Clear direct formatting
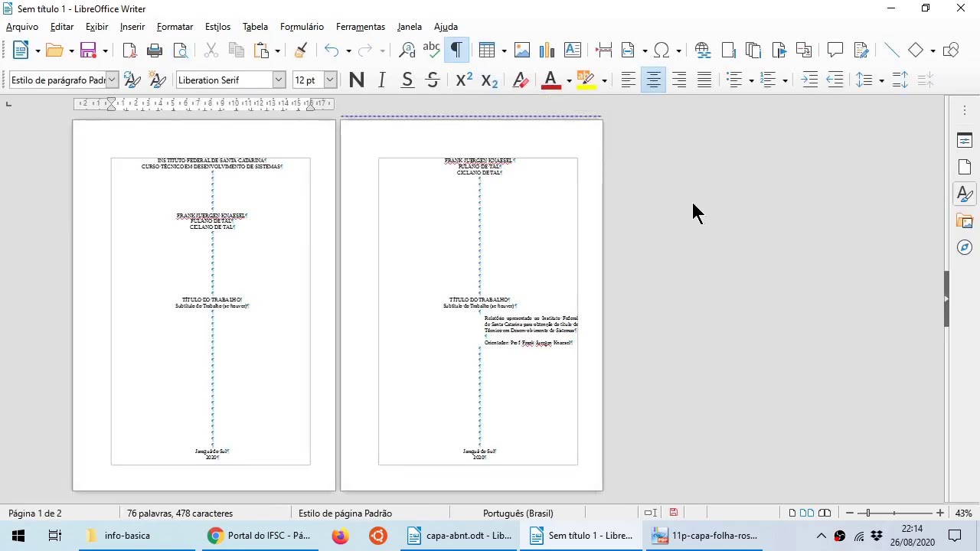 pyautogui.click(x=520, y=80)
